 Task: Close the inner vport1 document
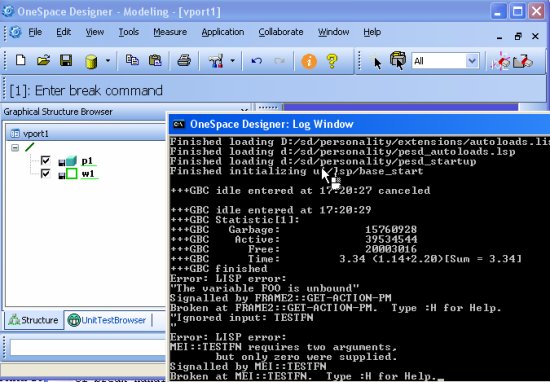pos(535,36)
